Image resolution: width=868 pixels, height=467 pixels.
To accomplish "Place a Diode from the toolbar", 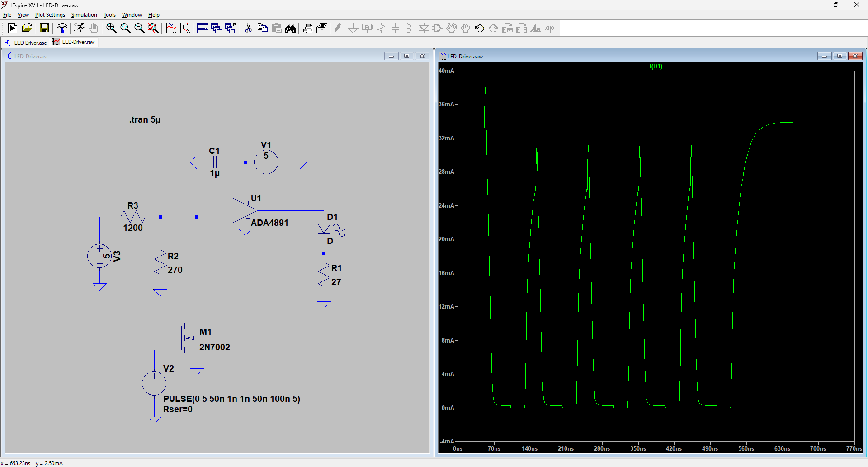I will coord(424,28).
